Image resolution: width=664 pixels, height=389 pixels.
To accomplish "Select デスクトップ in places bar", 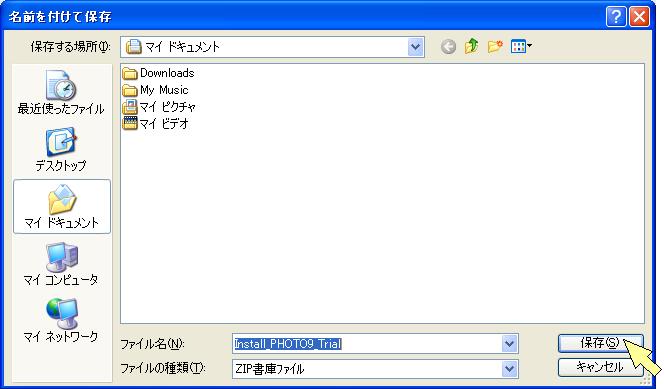I will tap(61, 149).
